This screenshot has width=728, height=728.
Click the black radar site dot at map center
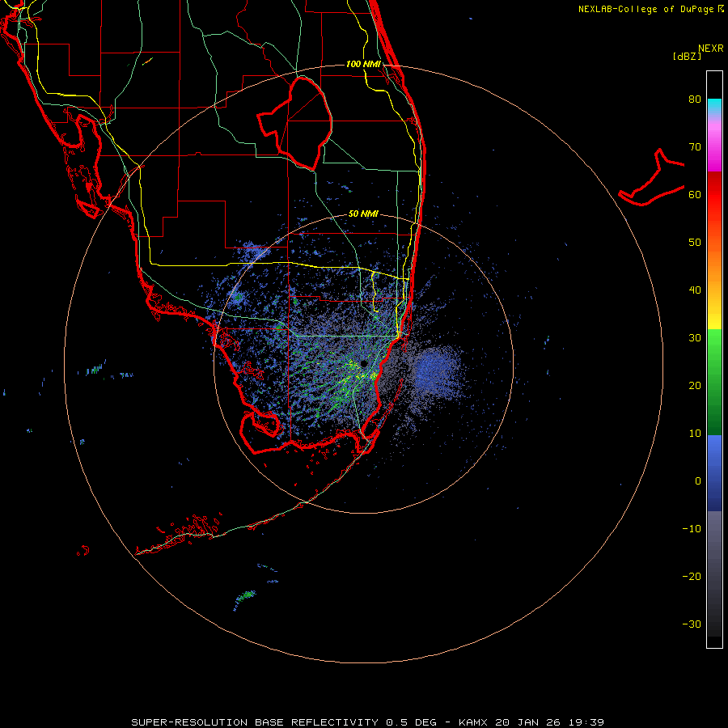[x=364, y=363]
